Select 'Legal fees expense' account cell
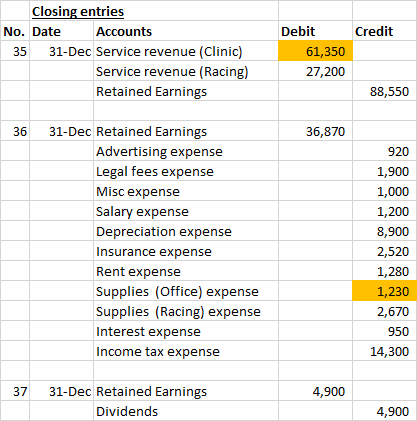 186,171
